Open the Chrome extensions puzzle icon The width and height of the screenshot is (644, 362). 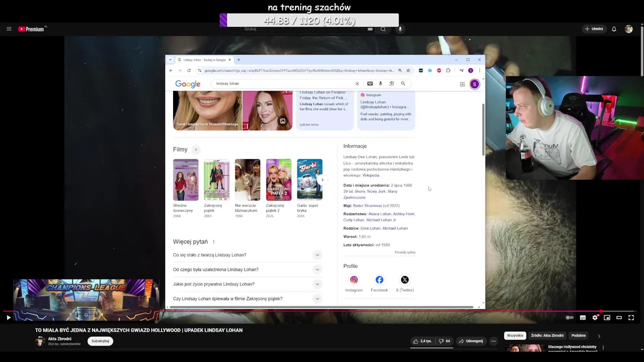448,70
